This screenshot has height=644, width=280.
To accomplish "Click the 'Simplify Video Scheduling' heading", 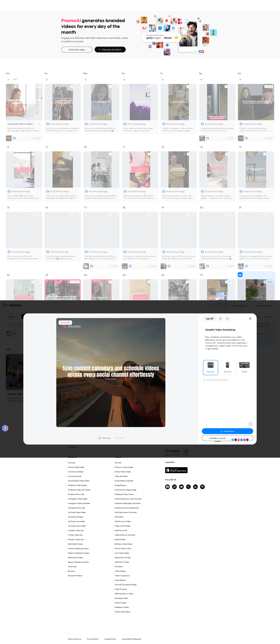I will [220, 330].
